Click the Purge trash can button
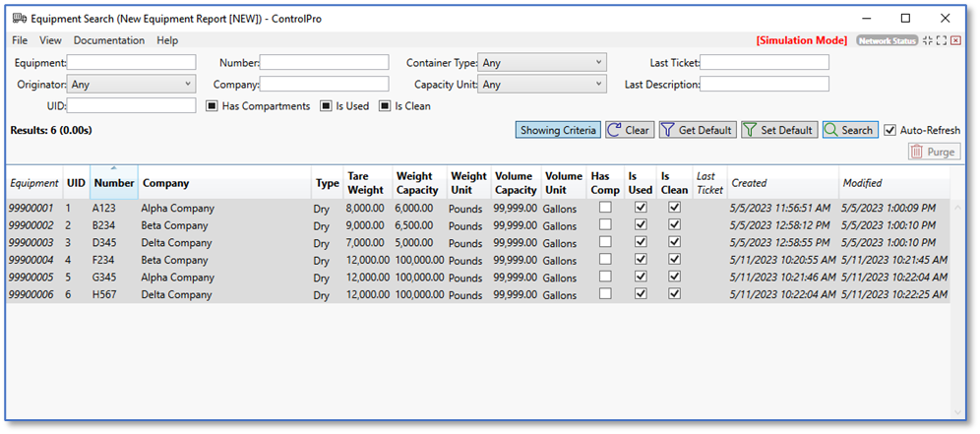 (931, 152)
